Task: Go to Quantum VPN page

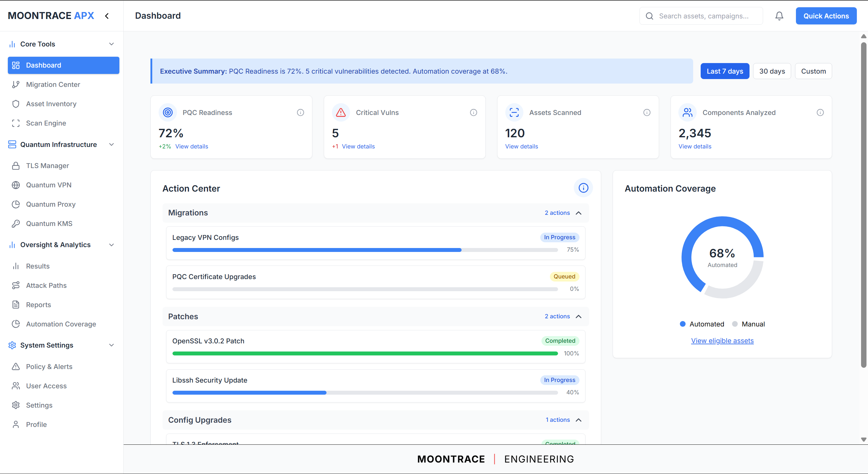Action: pos(63,185)
